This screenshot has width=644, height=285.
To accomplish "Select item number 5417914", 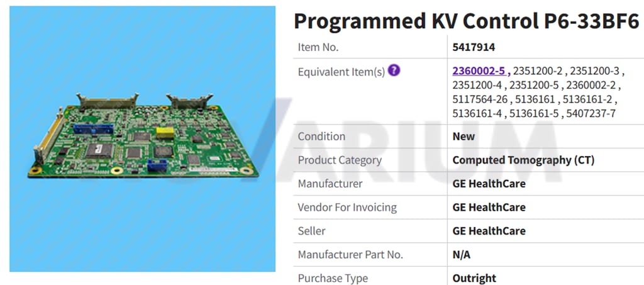I will coord(474,47).
